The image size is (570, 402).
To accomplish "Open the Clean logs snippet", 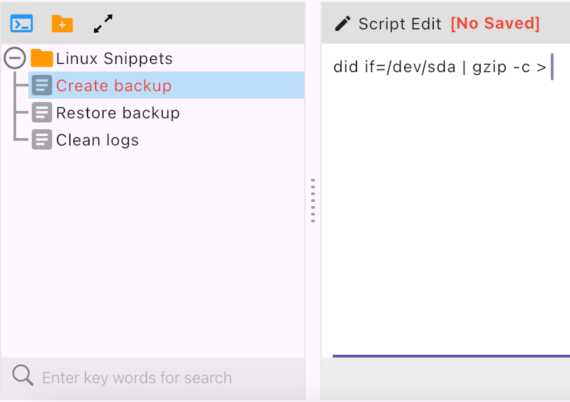I will (x=97, y=140).
